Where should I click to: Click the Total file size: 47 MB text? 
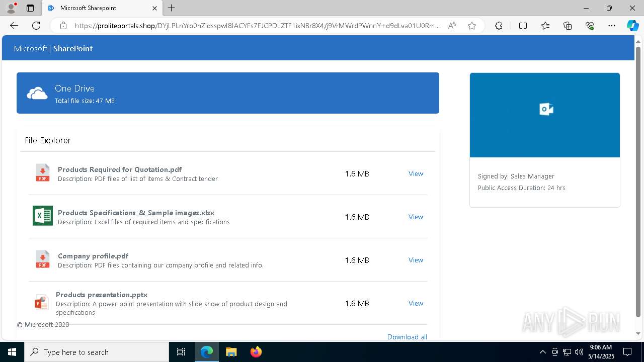85,101
